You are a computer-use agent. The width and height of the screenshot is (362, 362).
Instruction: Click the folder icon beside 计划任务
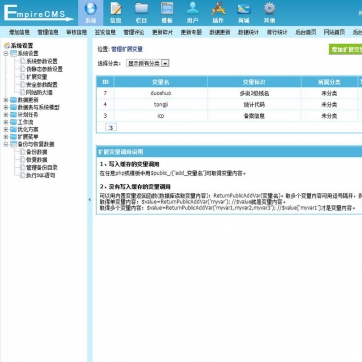point(13,115)
